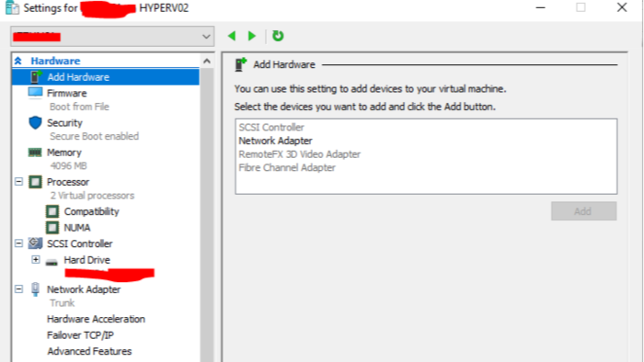
Task: Select Memory in the hardware tree
Action: [x=64, y=153]
